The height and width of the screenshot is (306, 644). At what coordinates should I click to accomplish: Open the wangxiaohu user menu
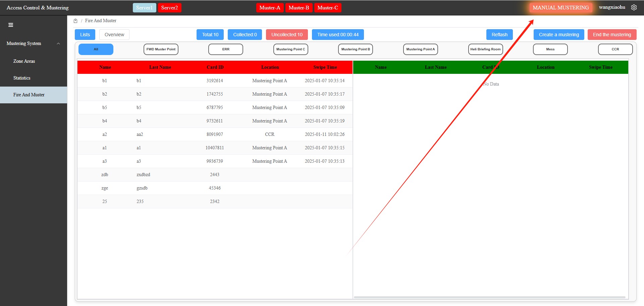point(612,7)
